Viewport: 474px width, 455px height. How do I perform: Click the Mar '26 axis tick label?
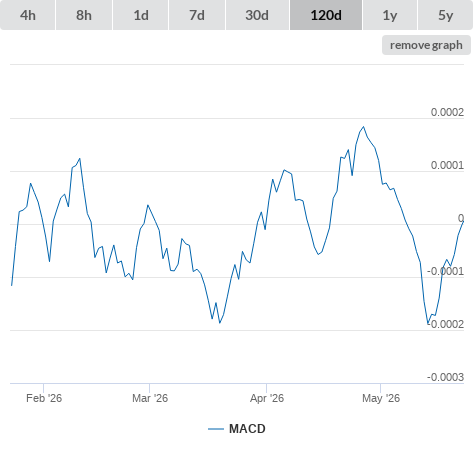tap(150, 398)
